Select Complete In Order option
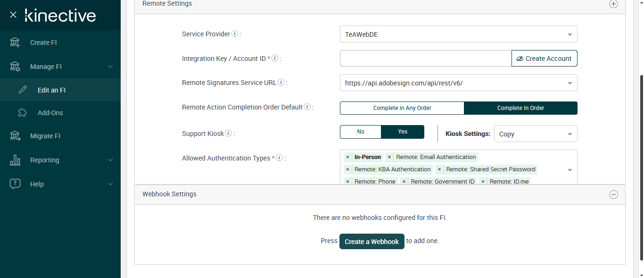This screenshot has height=278, width=644. (x=520, y=108)
